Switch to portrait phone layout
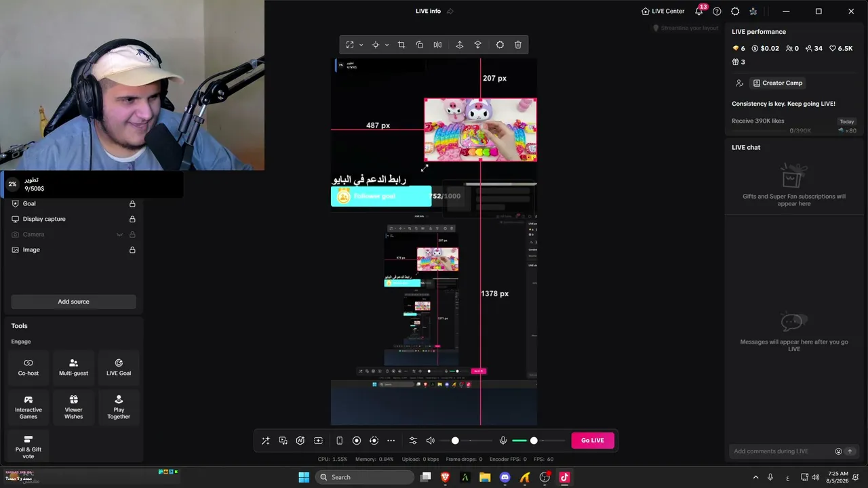 coord(340,441)
